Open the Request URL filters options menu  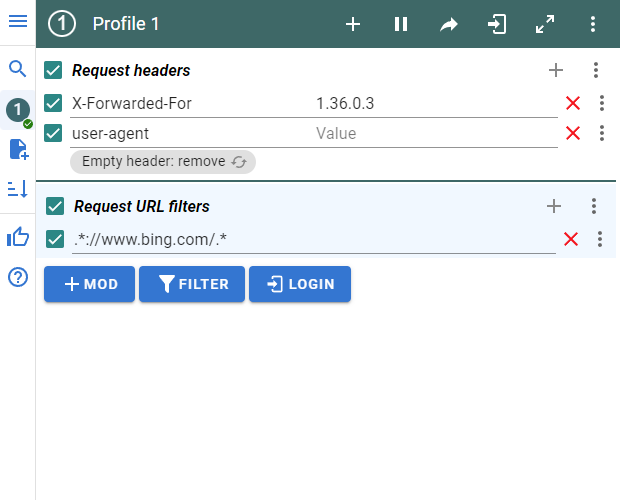[594, 206]
